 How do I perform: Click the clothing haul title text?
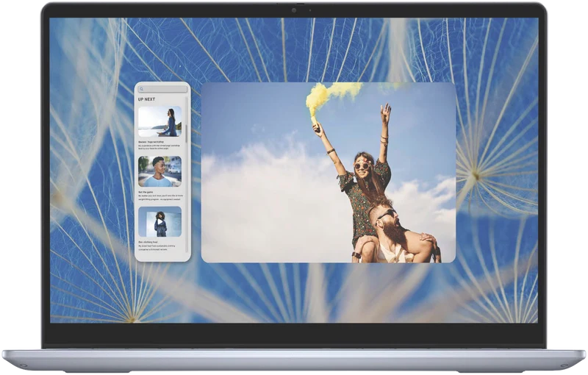(148, 242)
